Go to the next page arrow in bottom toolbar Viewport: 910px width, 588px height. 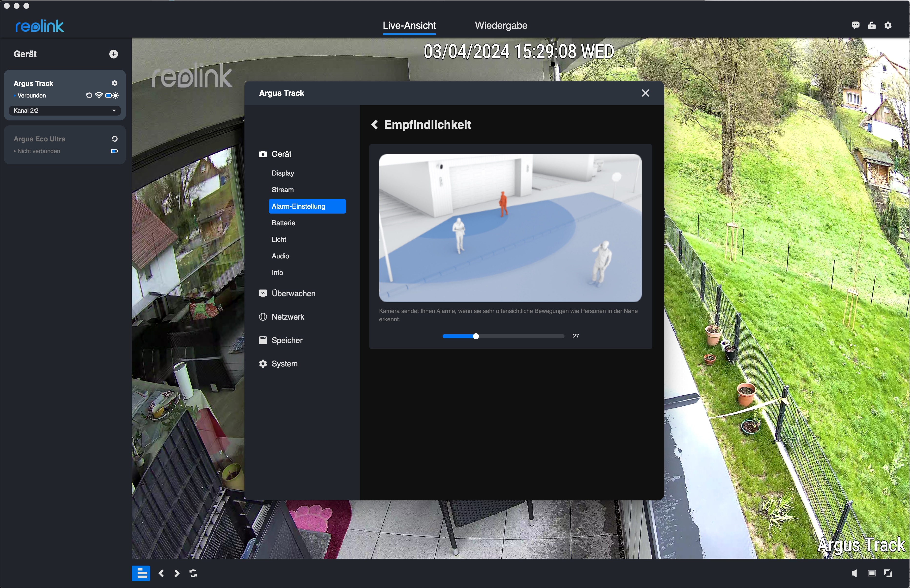click(x=176, y=573)
